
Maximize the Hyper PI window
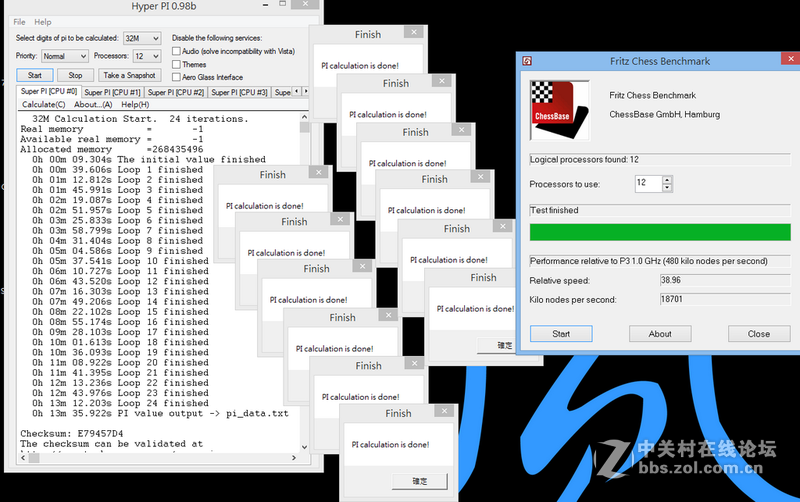click(283, 4)
